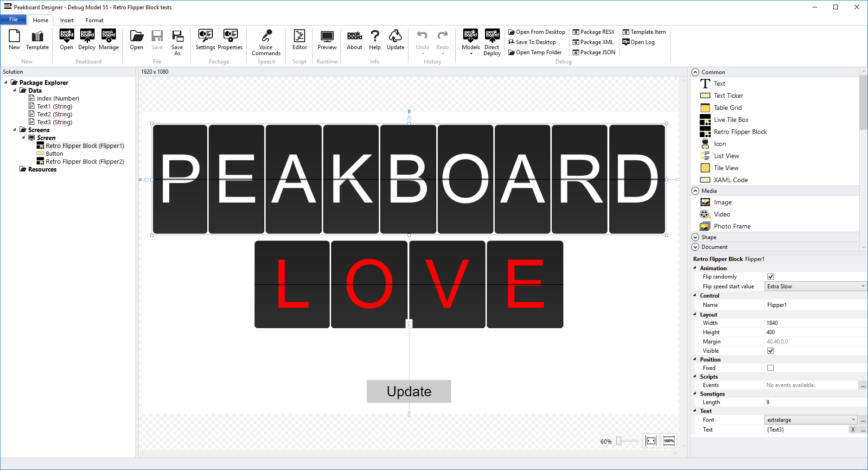Screen dimensions: 868x470
Task: Open the Format tab
Action: pyautogui.click(x=94, y=20)
